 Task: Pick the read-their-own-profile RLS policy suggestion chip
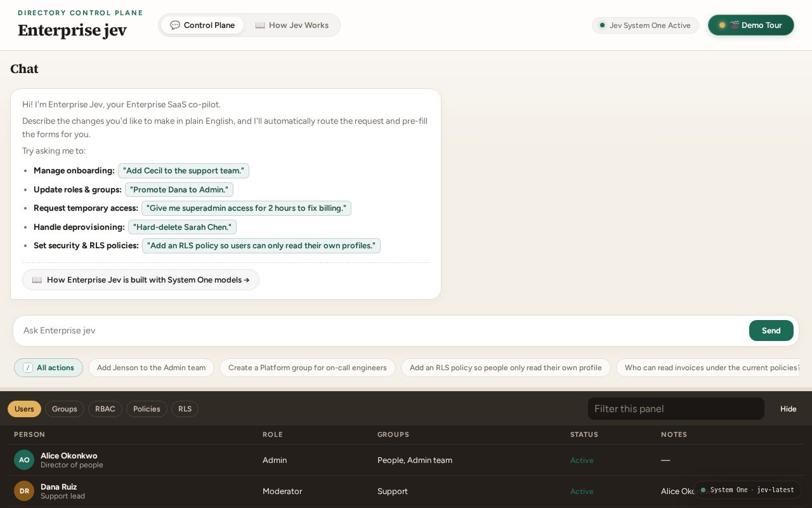click(x=506, y=368)
